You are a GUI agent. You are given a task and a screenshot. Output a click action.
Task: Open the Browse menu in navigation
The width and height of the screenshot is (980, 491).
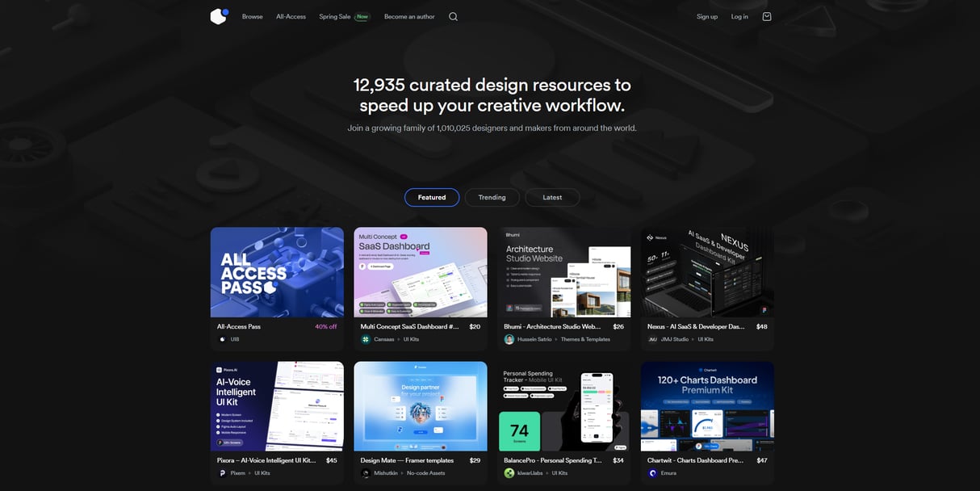pyautogui.click(x=252, y=16)
